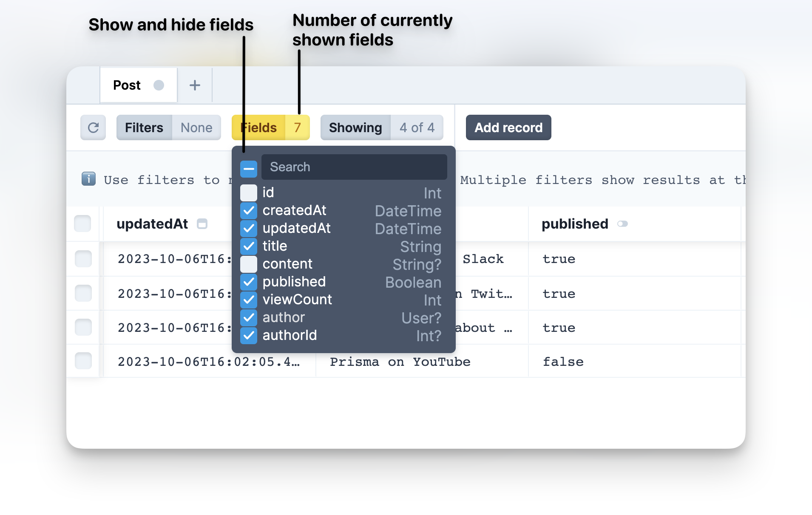Click the Add record button
Viewport: 812px width, 515px height.
pos(508,127)
